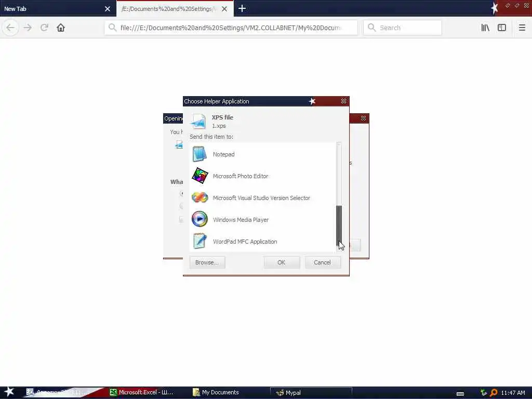
Task: Click WordPad MFC Application label
Action: click(245, 242)
